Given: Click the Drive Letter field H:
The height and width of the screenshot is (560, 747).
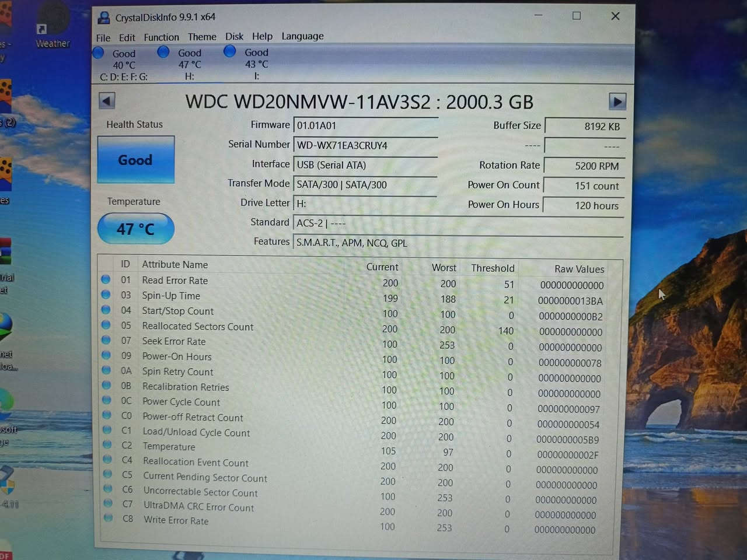Looking at the screenshot, I should (365, 204).
